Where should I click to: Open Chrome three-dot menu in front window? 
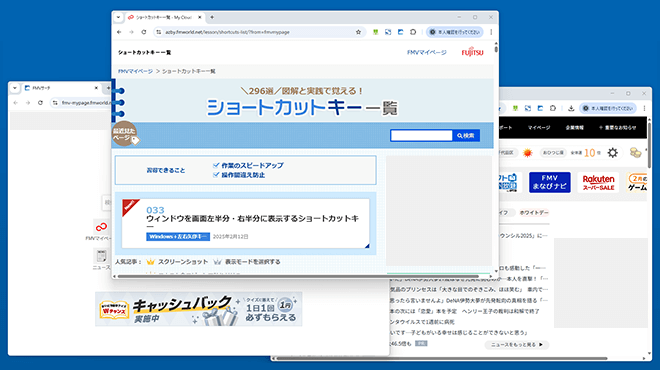[x=491, y=32]
